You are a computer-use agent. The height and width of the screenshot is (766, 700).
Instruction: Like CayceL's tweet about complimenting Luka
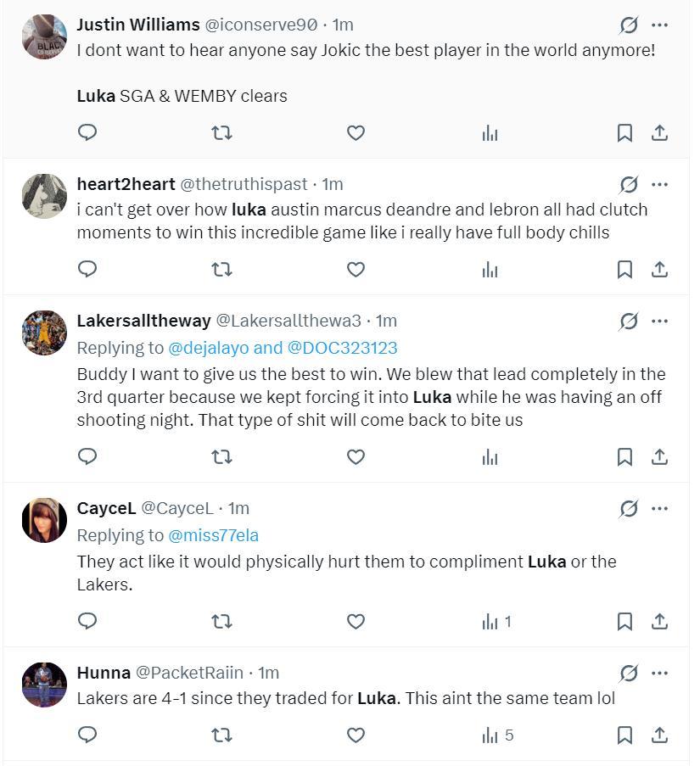pyautogui.click(x=356, y=622)
